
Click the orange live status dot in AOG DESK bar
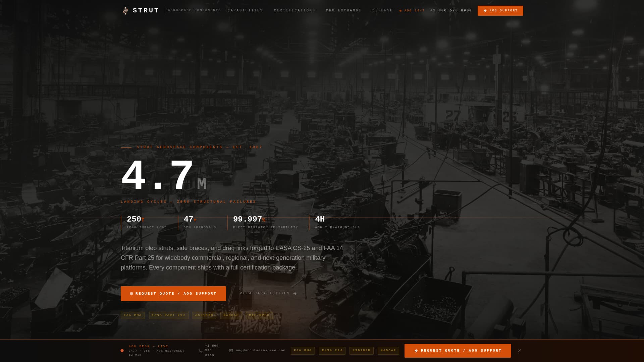pos(122,350)
